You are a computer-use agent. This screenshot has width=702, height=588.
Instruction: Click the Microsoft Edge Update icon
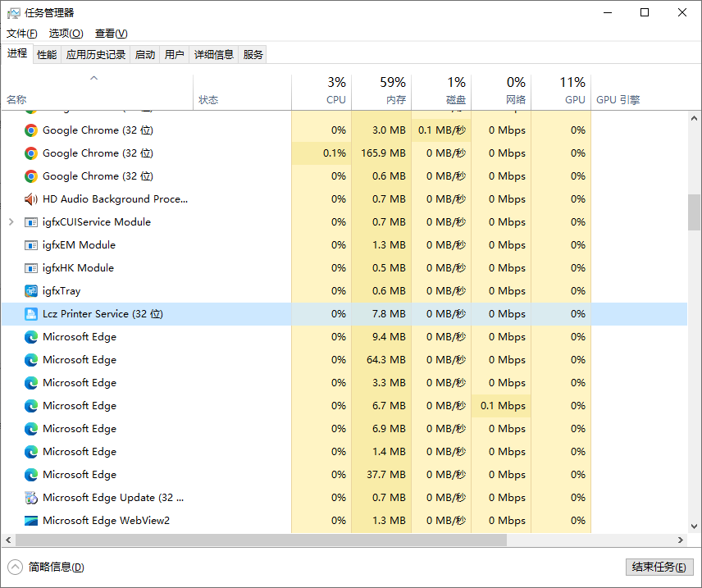[31, 498]
